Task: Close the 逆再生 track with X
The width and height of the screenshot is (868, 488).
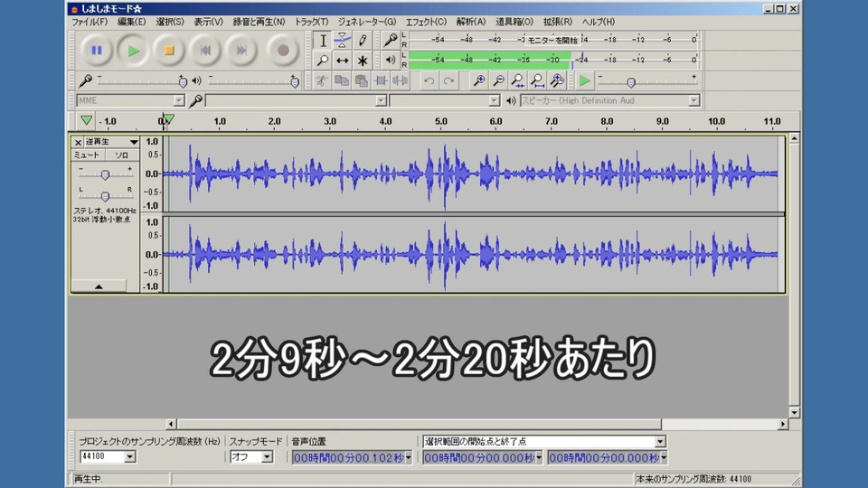Action: pyautogui.click(x=78, y=142)
